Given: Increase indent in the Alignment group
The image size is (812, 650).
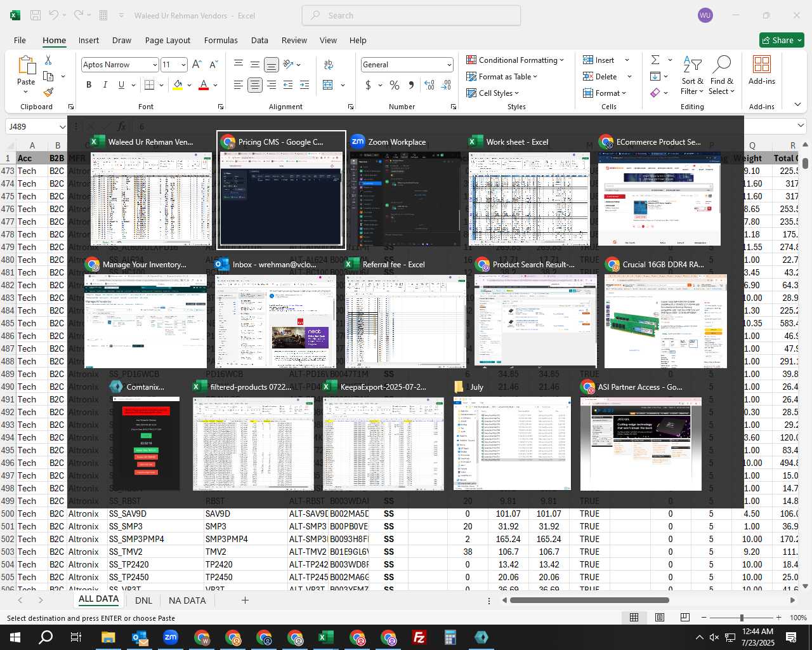Looking at the screenshot, I should 304,85.
